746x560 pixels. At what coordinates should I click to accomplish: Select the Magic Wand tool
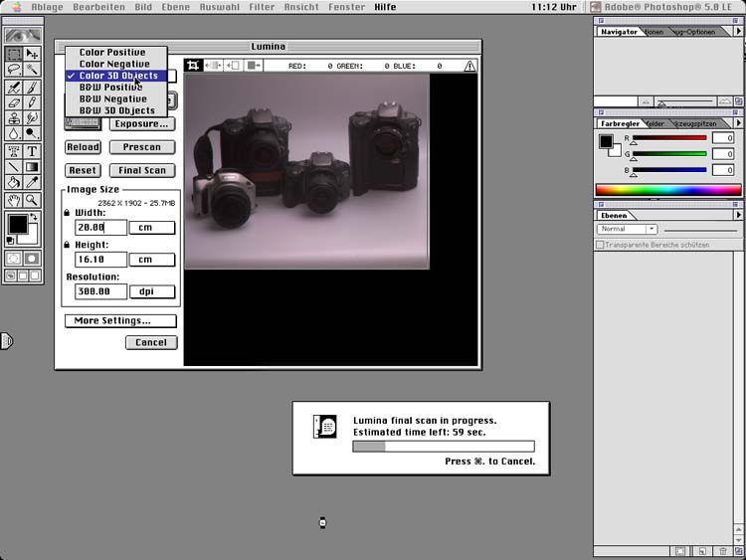[x=32, y=70]
